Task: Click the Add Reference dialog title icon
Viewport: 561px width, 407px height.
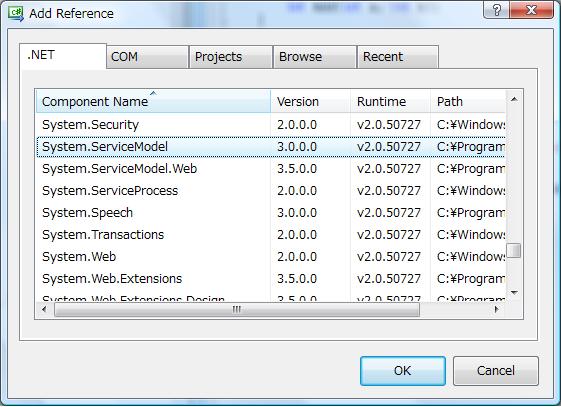Action: [x=16, y=14]
